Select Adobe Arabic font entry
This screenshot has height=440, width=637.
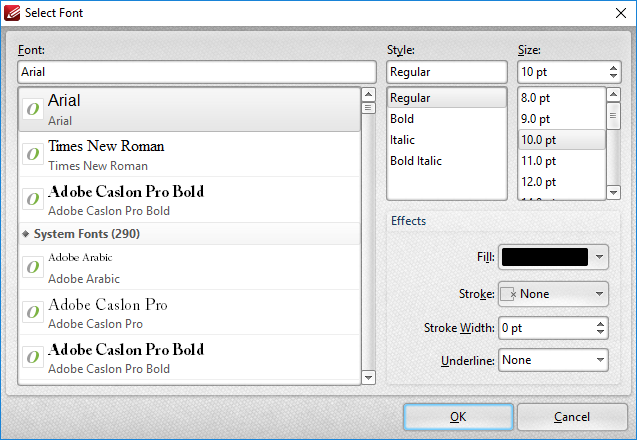[x=189, y=267]
